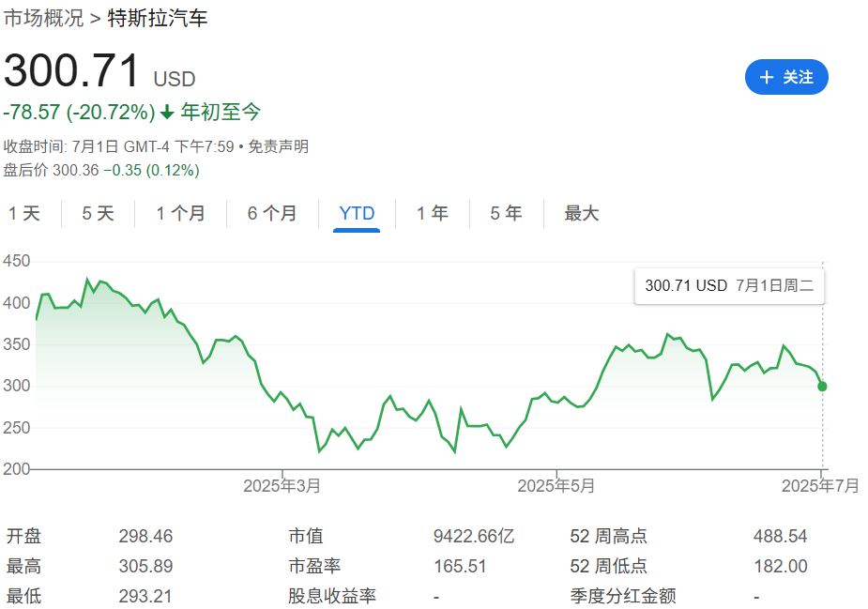
Task: Select the 6 个月 range tab
Action: (272, 213)
